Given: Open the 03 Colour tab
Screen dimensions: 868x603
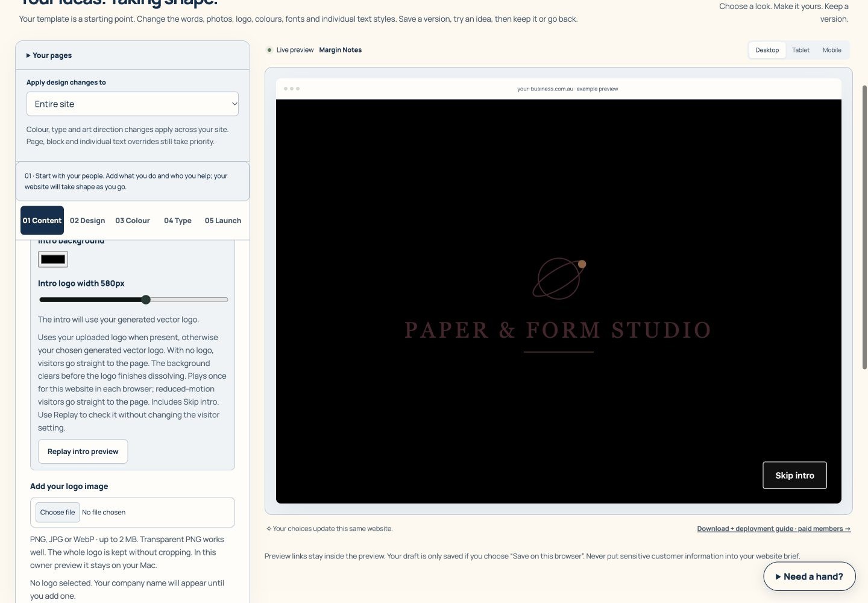Looking at the screenshot, I should [x=133, y=221].
